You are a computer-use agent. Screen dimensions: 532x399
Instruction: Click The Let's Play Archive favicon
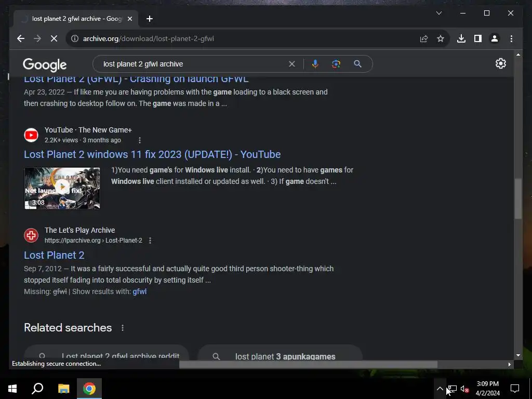pyautogui.click(x=31, y=235)
